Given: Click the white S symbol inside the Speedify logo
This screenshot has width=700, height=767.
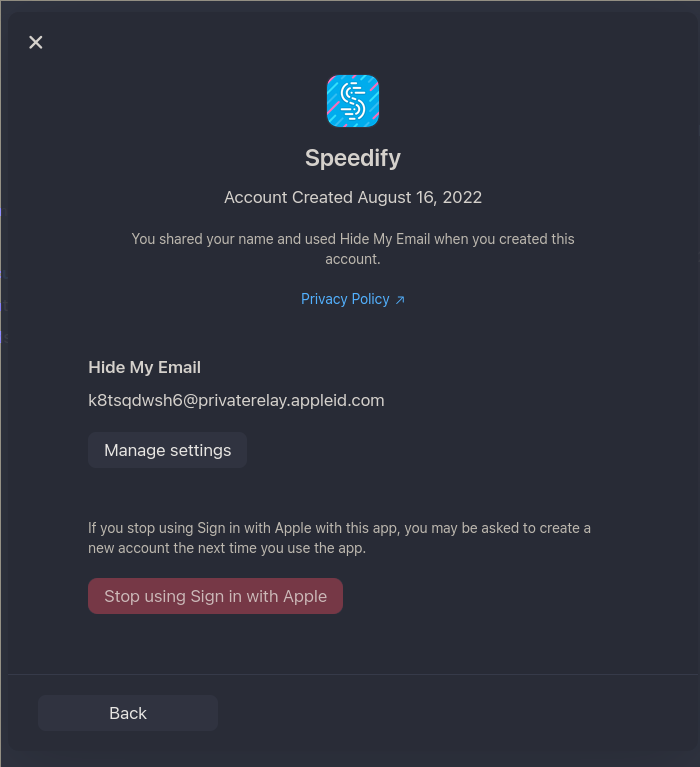Looking at the screenshot, I should pyautogui.click(x=353, y=101).
